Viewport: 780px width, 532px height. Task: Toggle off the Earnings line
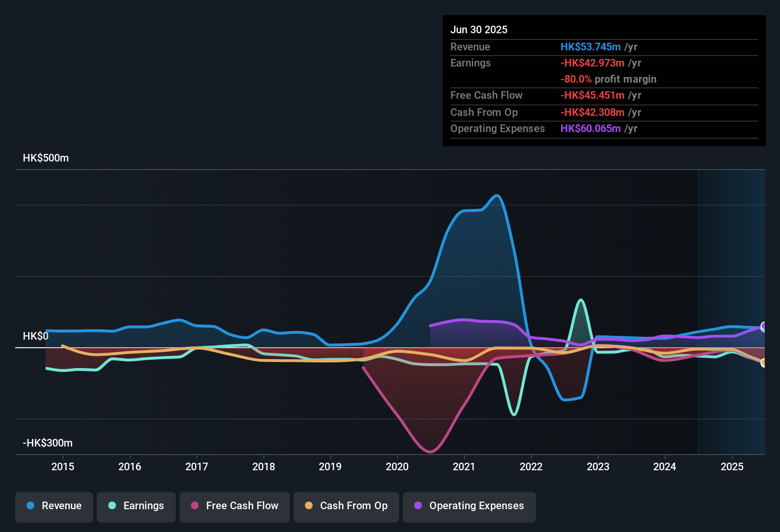click(136, 506)
